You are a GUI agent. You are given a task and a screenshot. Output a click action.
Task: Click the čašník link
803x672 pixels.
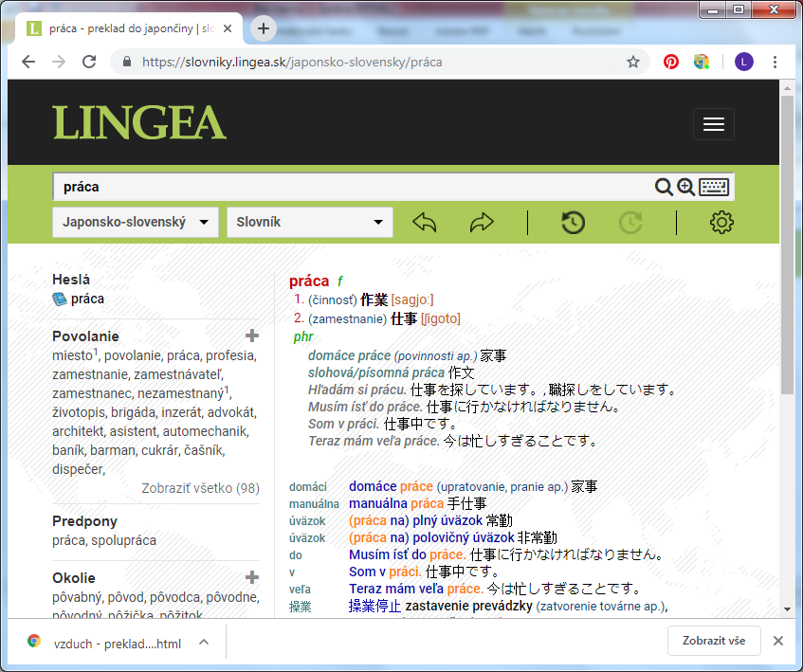click(203, 450)
